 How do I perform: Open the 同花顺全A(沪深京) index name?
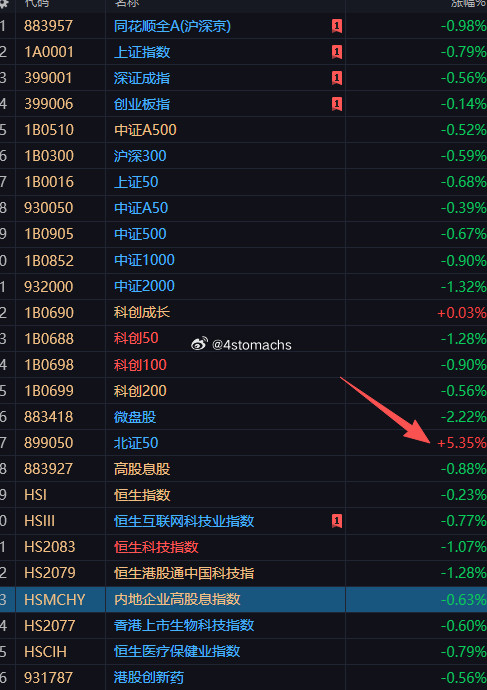172,26
